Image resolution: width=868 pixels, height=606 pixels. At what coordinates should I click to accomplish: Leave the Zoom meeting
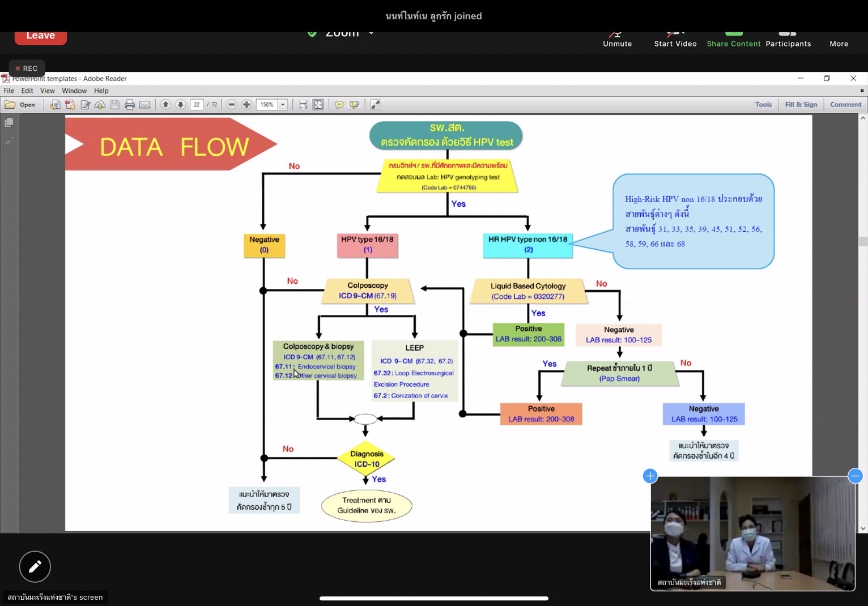41,36
